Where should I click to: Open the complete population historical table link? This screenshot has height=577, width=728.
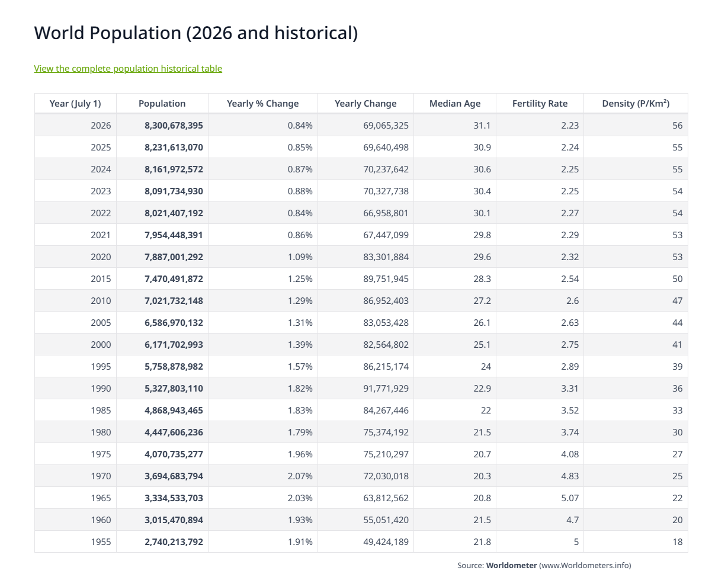128,68
